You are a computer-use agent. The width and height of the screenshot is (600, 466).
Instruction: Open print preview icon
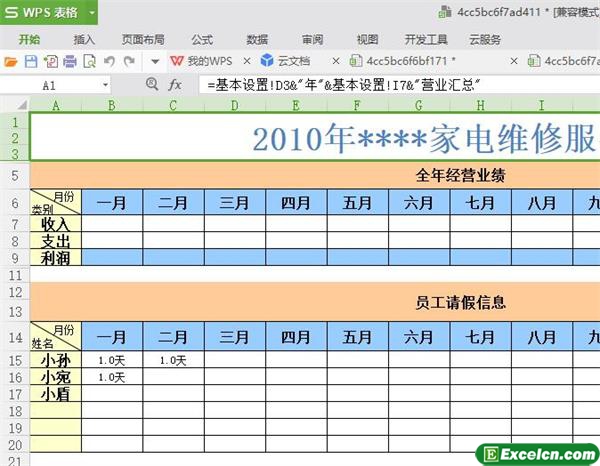90,61
